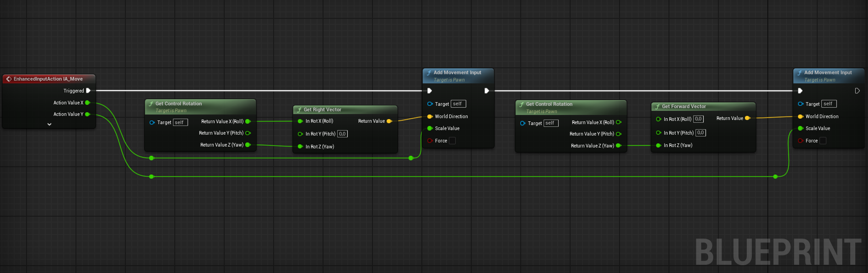Edit In Rot Y (Pitch) value on Get Right Vector
This screenshot has width=868, height=273.
click(342, 134)
